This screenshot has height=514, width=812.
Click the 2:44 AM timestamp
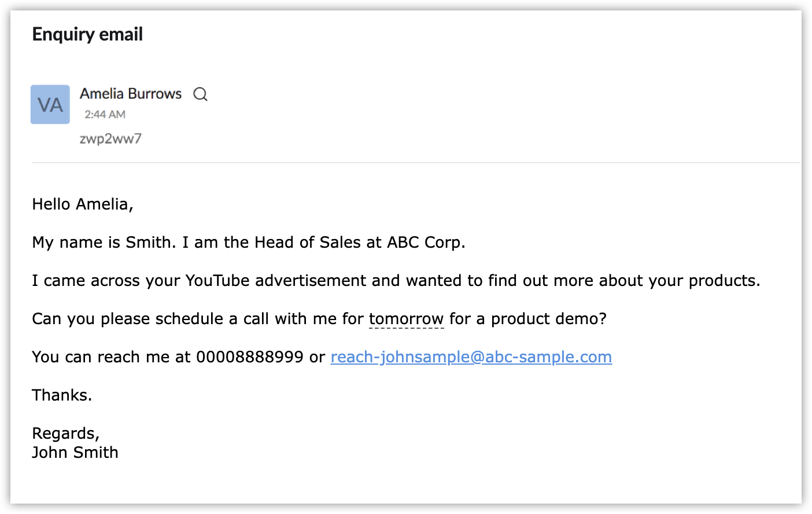point(105,115)
